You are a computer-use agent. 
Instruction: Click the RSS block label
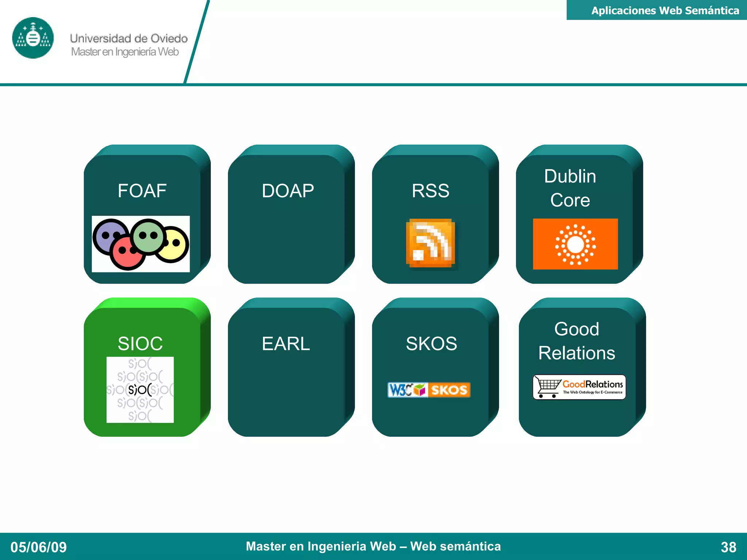pos(430,191)
